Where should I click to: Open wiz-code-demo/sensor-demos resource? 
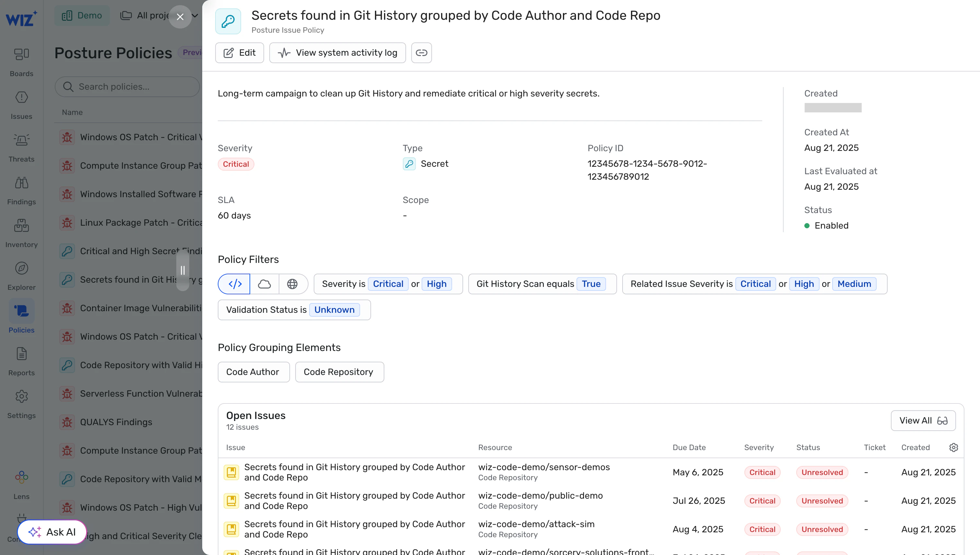tap(544, 467)
